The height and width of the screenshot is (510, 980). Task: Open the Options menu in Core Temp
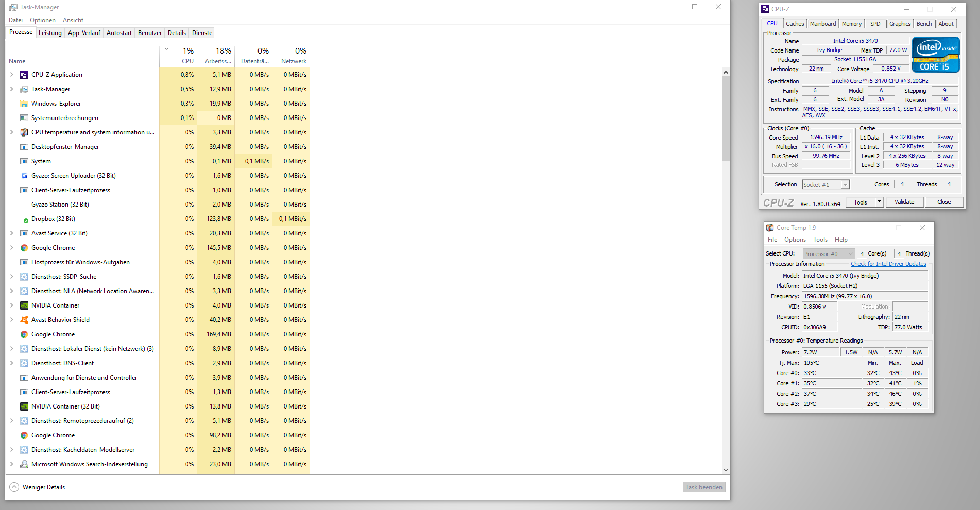pyautogui.click(x=795, y=240)
